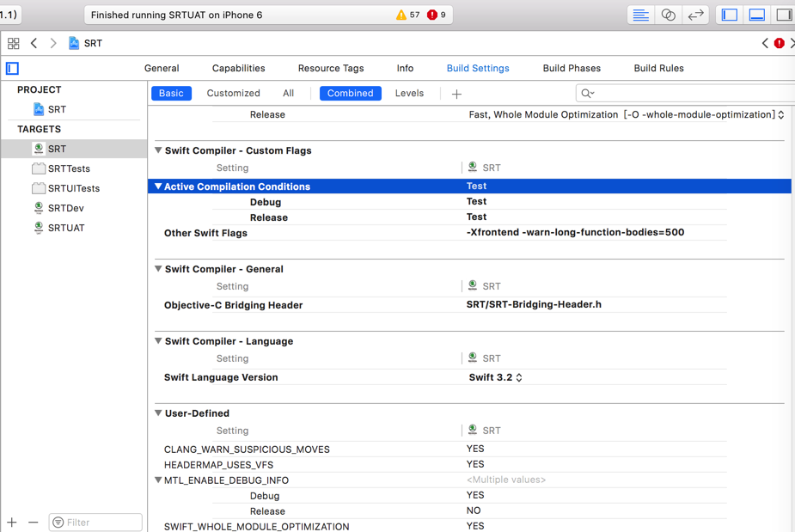Toggle the project and targets list sidebar
This screenshot has height=532, width=795.
(x=12, y=68)
